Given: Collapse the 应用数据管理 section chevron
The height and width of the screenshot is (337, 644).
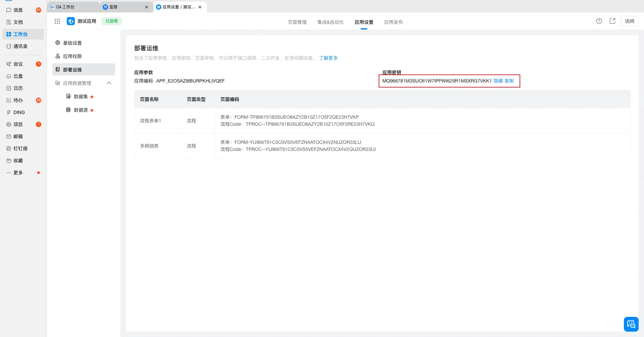Looking at the screenshot, I should [x=109, y=83].
